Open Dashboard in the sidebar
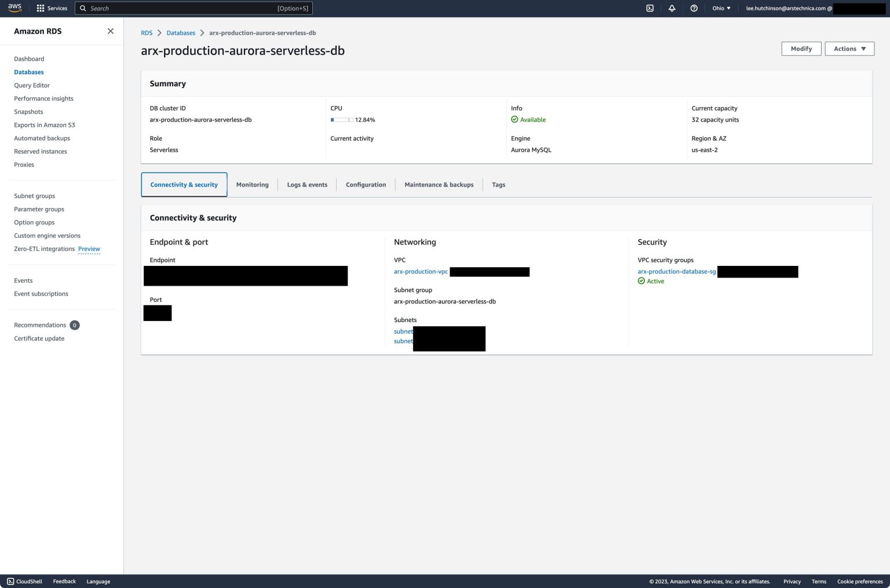This screenshot has height=588, width=890. click(x=29, y=59)
